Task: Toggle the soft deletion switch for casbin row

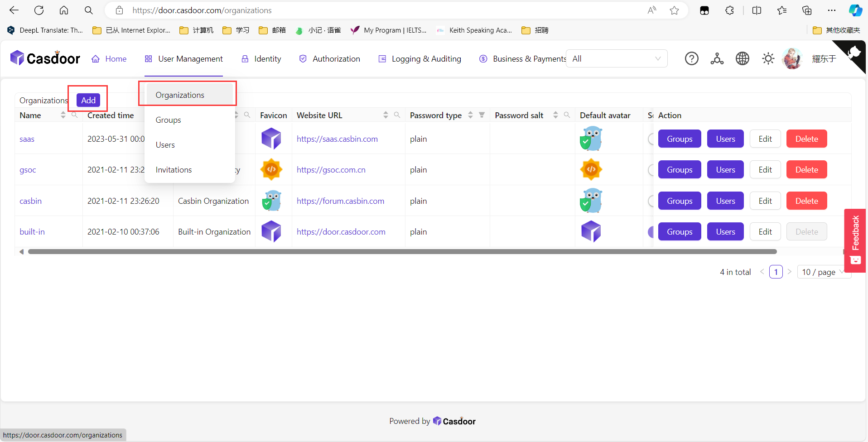Action: [x=651, y=201]
